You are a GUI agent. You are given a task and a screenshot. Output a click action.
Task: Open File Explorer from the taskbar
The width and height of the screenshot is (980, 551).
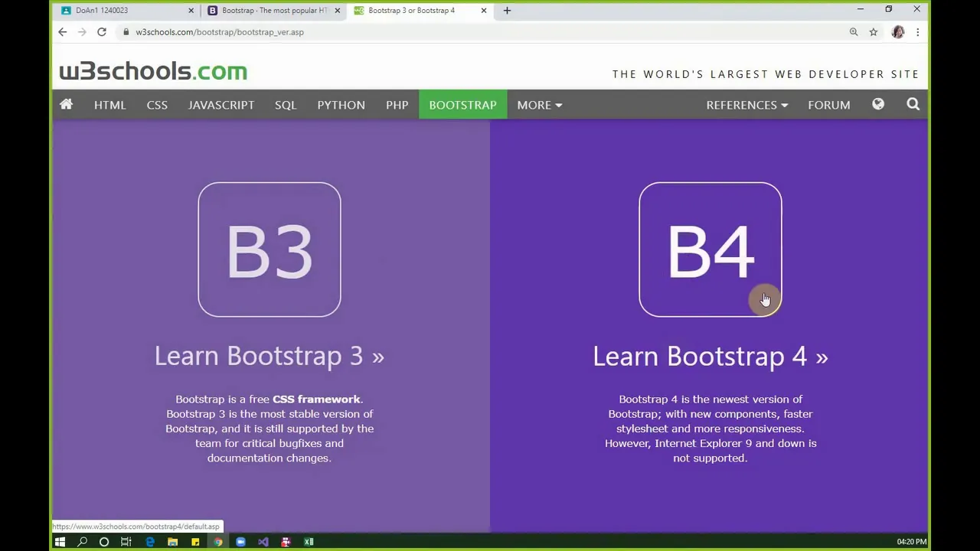coord(173,542)
